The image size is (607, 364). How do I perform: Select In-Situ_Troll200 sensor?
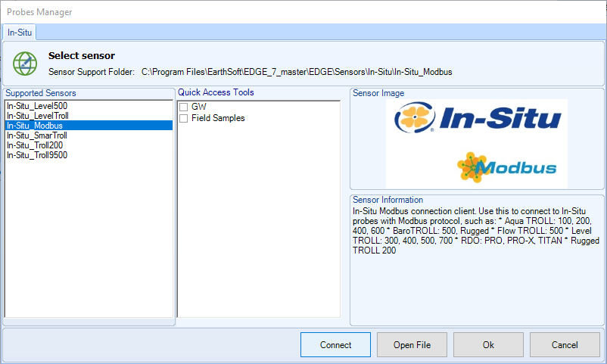(37, 145)
